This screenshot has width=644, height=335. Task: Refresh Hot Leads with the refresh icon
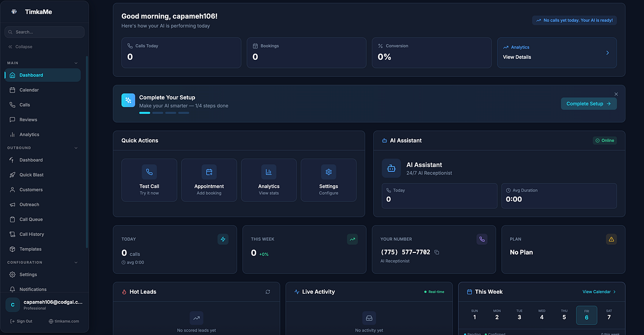coord(268,292)
